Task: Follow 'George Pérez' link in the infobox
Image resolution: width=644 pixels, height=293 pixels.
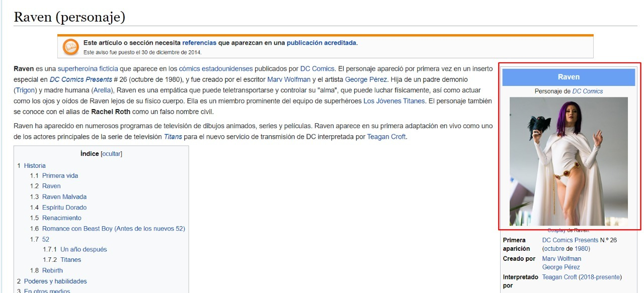Action: tap(561, 267)
